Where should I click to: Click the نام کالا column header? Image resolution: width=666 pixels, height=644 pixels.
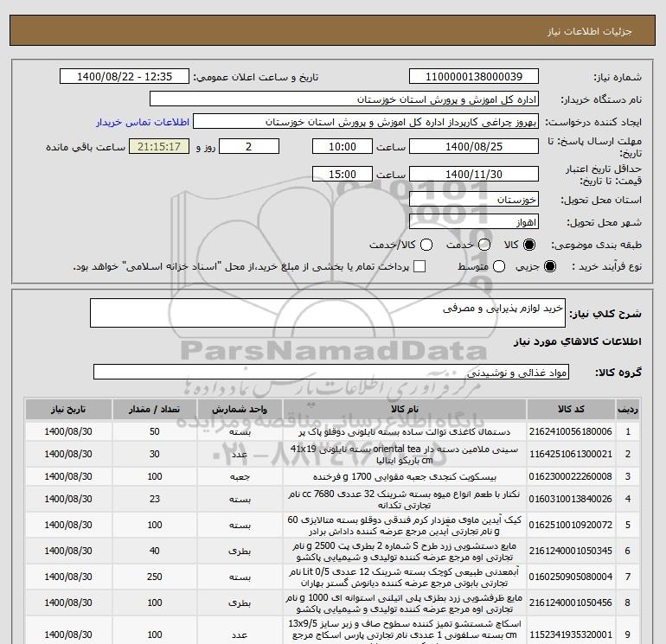tap(405, 410)
